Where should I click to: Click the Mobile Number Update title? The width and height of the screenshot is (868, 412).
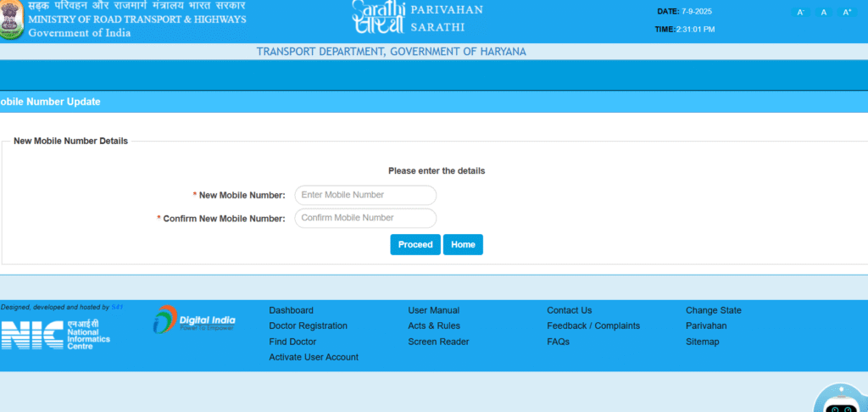pyautogui.click(x=50, y=102)
